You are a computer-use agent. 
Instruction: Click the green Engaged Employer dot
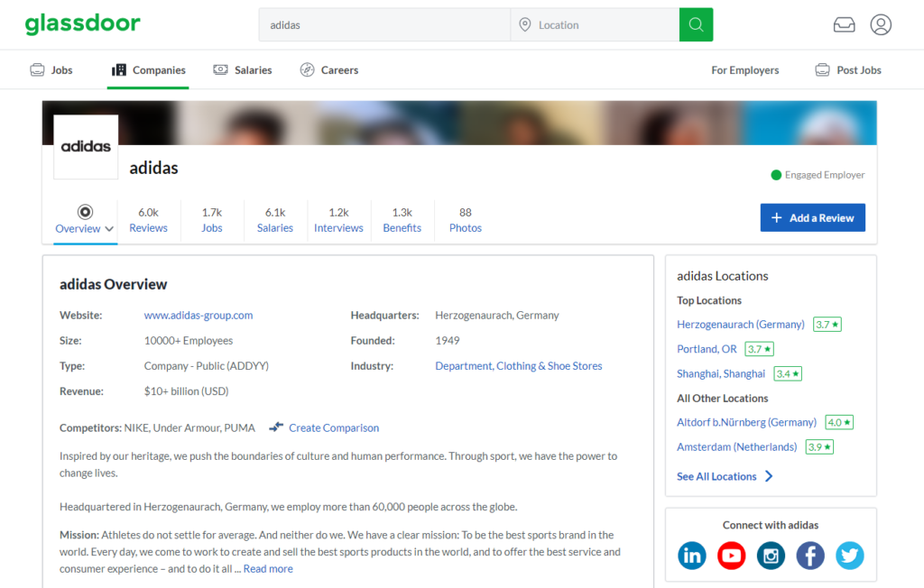pos(776,175)
